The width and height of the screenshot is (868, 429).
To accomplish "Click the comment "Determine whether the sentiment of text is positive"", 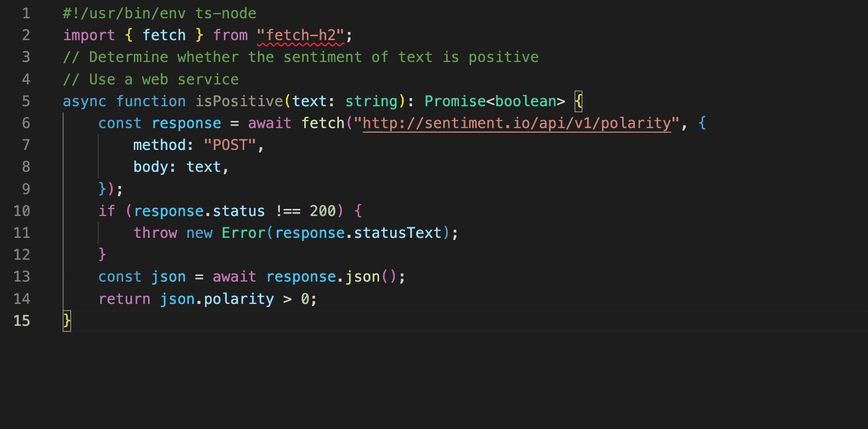I will click(x=301, y=57).
